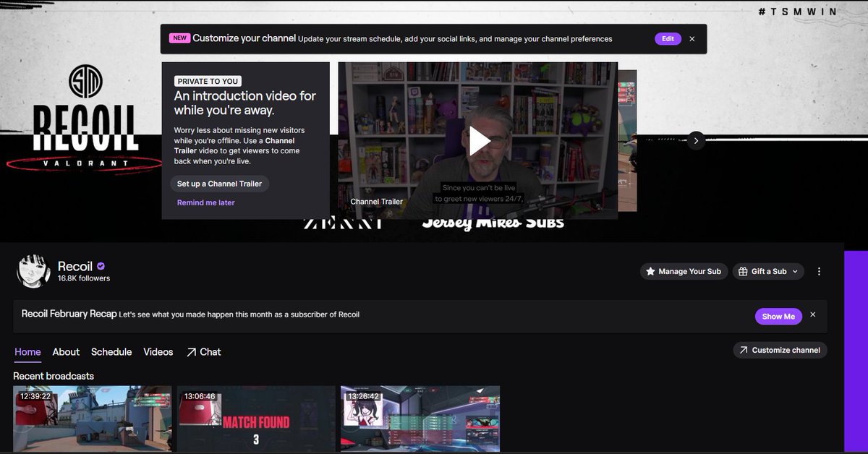Select the Home tab

tap(27, 352)
